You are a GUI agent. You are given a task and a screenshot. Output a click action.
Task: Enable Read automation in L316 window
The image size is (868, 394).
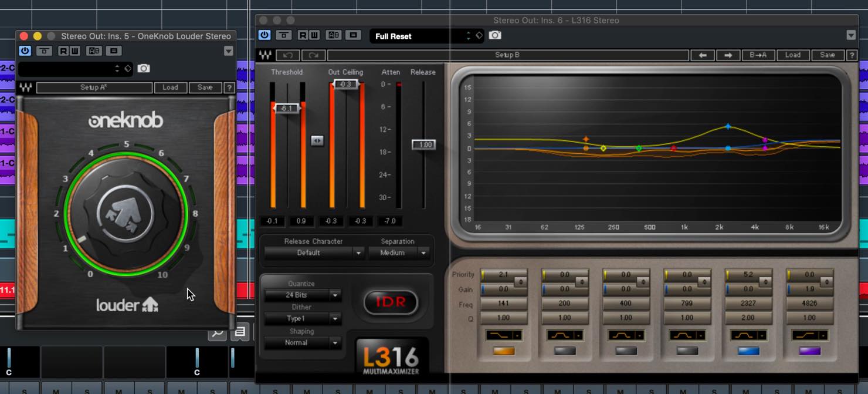pyautogui.click(x=303, y=35)
